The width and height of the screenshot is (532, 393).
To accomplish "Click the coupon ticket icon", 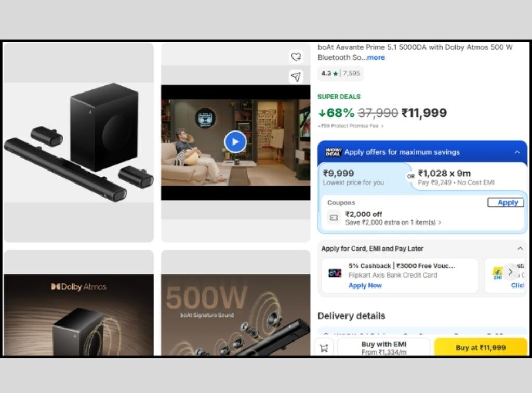I will coord(334,218).
